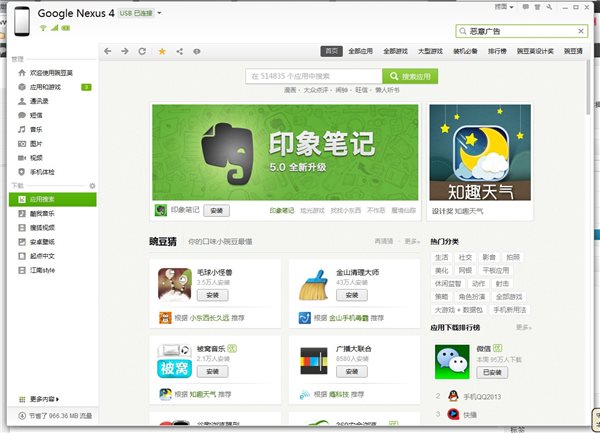
Task: Clear the 恶意广告 search box
Action: 580,31
